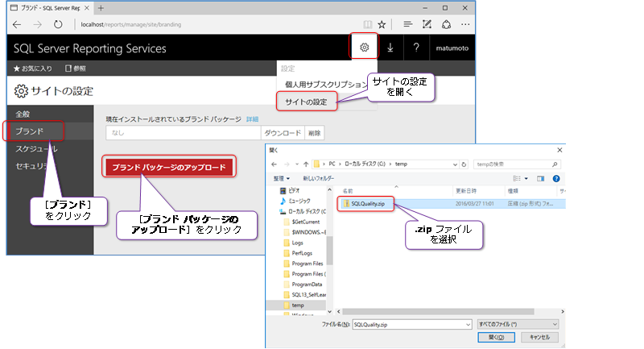Viewport: 644px width, 349px height.
Task: Open the 全般 settings tab
Action: click(23, 114)
